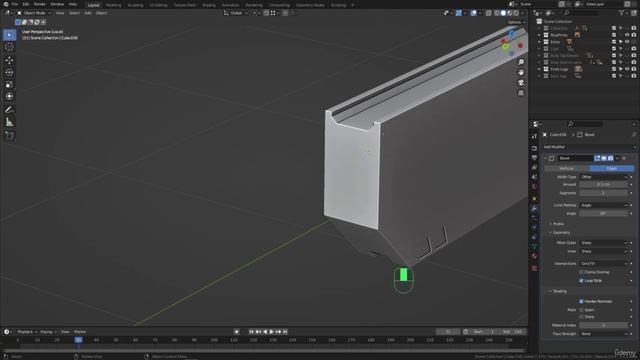Select the Annotate tool

coord(9,109)
